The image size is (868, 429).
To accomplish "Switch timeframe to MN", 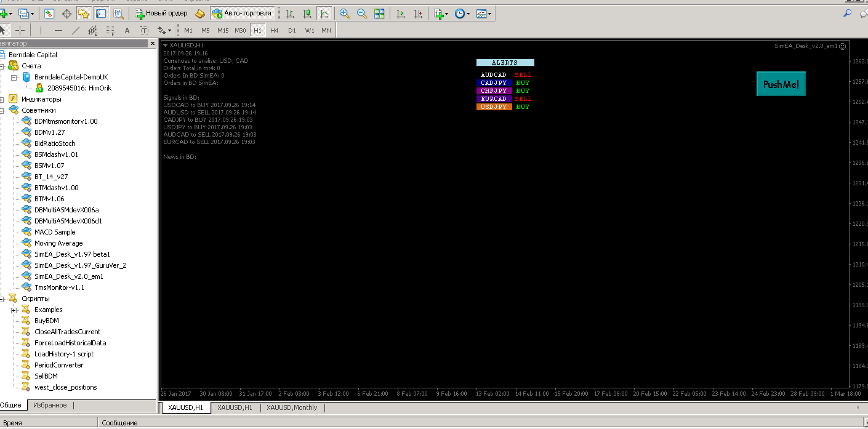I will coord(326,30).
